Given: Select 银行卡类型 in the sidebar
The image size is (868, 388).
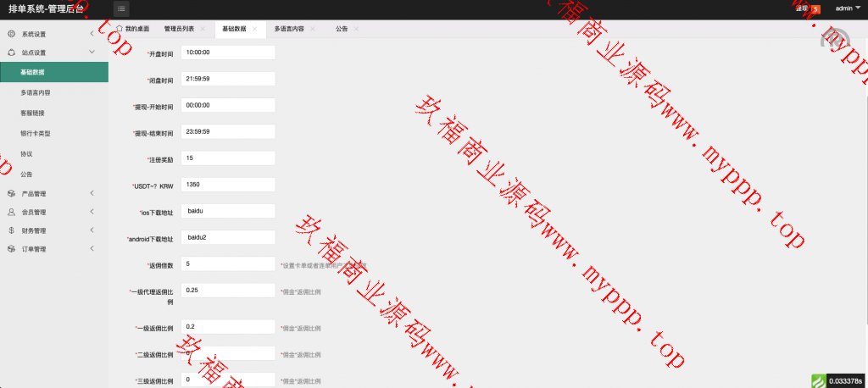Looking at the screenshot, I should (x=36, y=134).
